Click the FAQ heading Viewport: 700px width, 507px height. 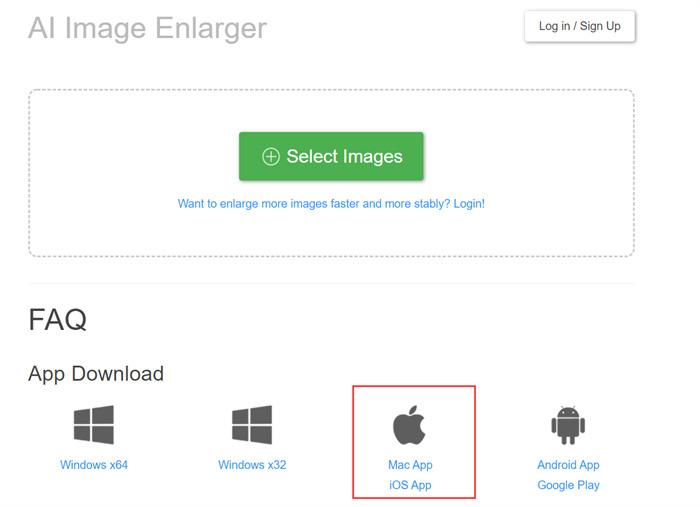[x=58, y=320]
